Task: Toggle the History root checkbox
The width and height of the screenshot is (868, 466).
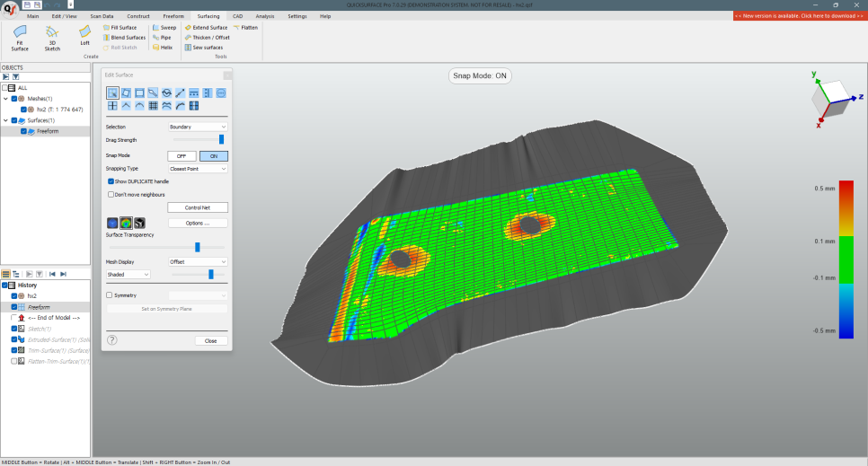Action: coord(5,285)
